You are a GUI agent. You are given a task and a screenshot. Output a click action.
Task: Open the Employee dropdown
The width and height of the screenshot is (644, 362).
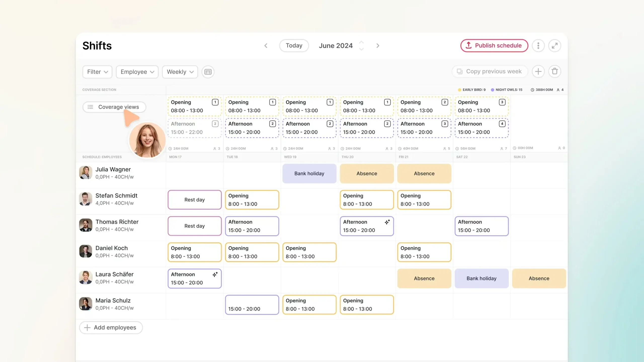[x=137, y=72]
